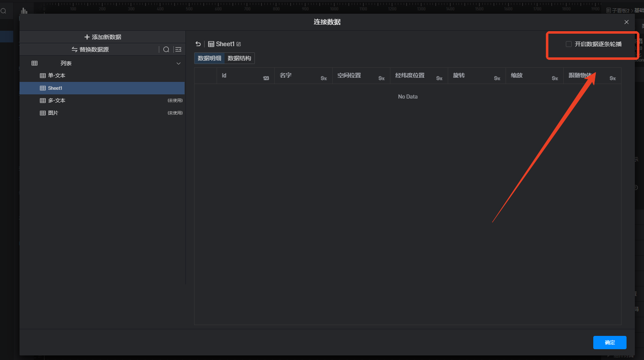Viewport: 644px width, 360px height.
Task: Click the string type icon in 旋转 column
Action: pyautogui.click(x=497, y=78)
